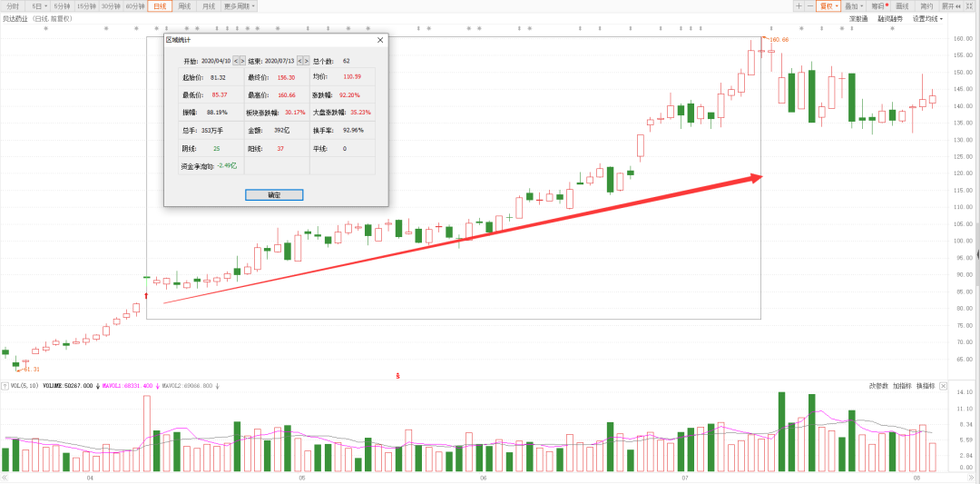Close the 区域统计 dialog
Viewport: 980px width, 484px height.
point(379,40)
